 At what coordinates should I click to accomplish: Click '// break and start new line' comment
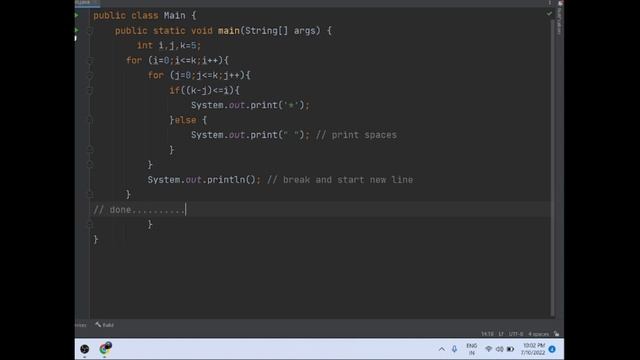click(x=340, y=180)
